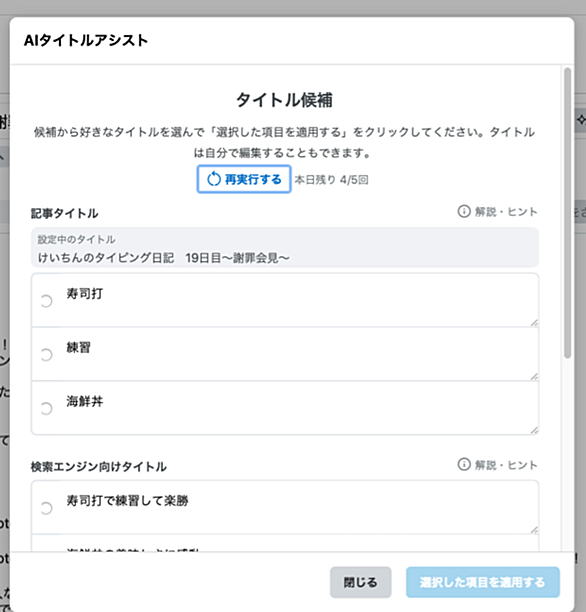Click the 記事タイトル section label

click(x=64, y=213)
